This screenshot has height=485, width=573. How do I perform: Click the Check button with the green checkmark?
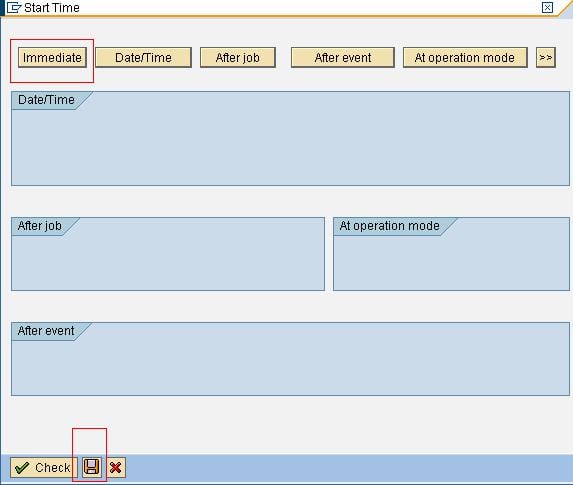(44, 467)
